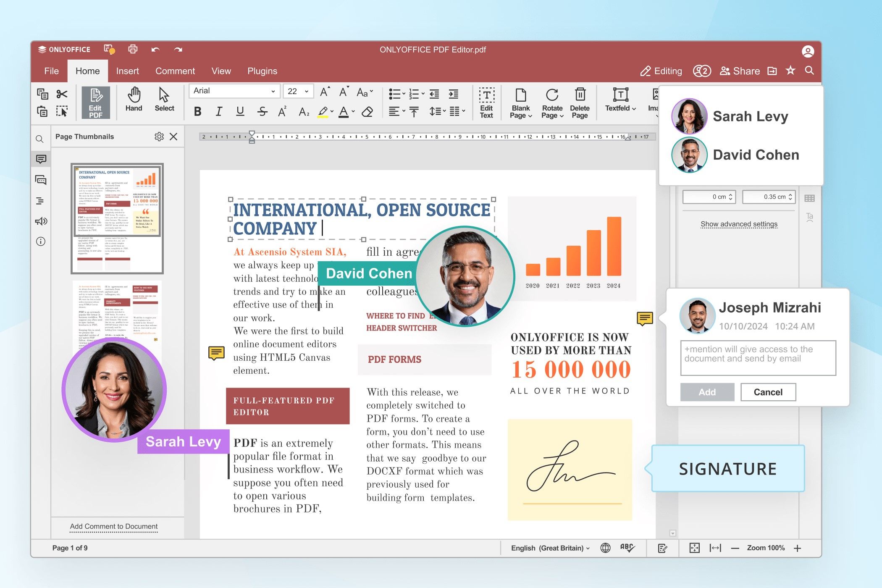Undo the last action

155,50
